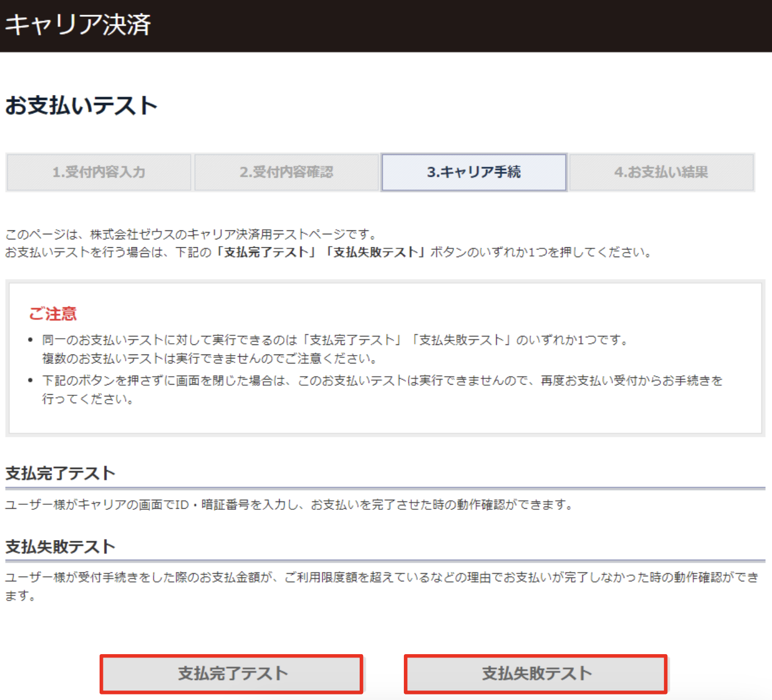Click the 支払失敗テスト section heading
772x700 pixels.
point(60,546)
